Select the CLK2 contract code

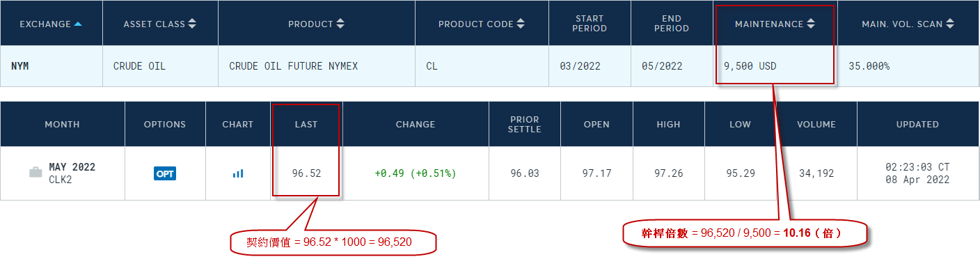click(60, 179)
